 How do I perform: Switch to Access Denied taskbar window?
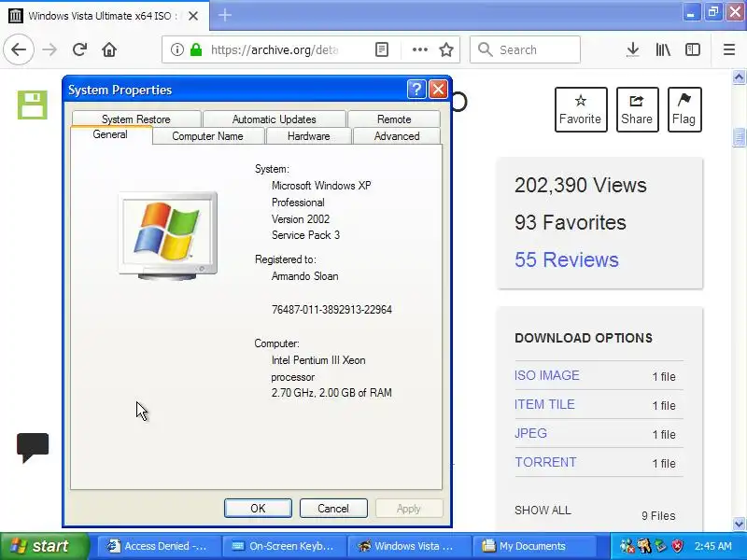pos(159,546)
